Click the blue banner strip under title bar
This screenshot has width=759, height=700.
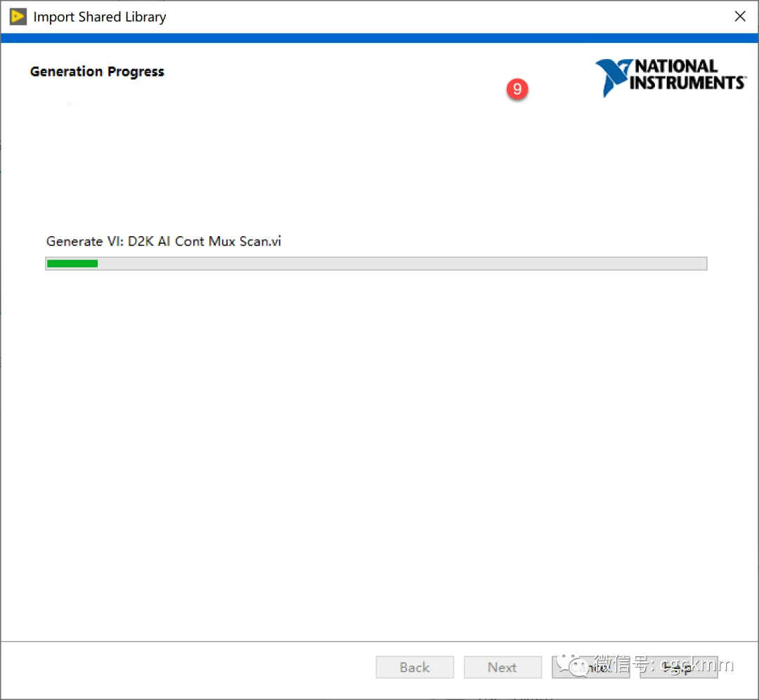pos(379,38)
